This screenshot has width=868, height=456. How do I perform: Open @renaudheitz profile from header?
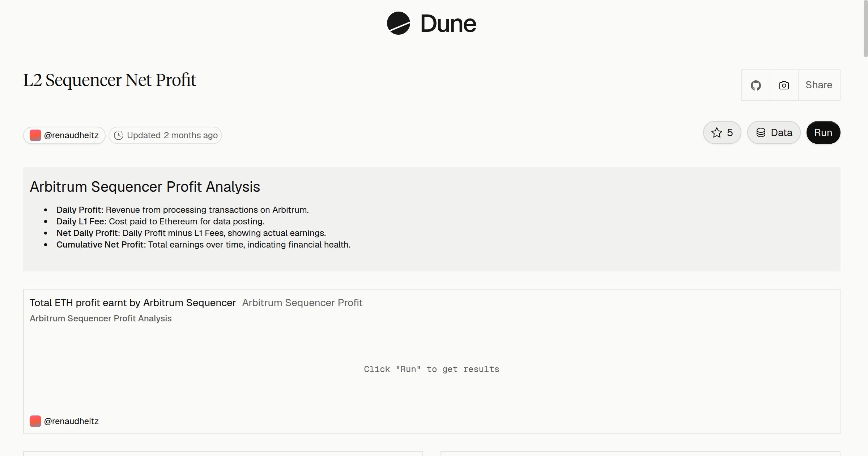coord(64,135)
